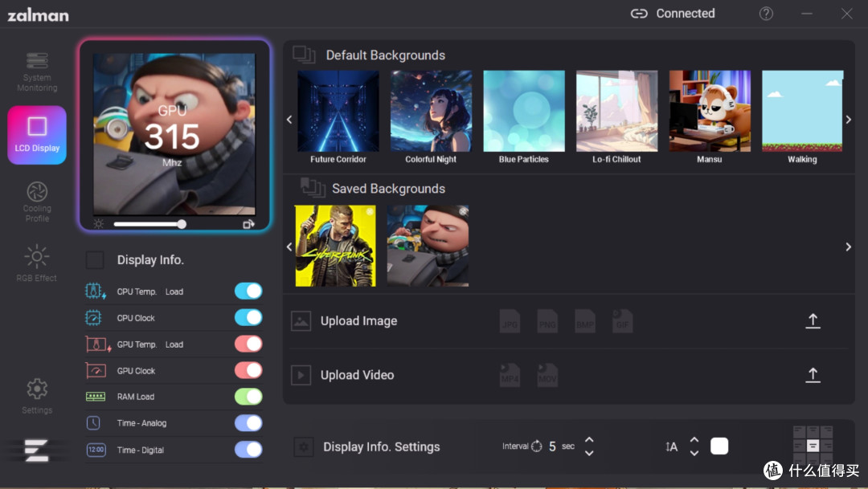Adjust the LCD brightness slider

click(149, 224)
